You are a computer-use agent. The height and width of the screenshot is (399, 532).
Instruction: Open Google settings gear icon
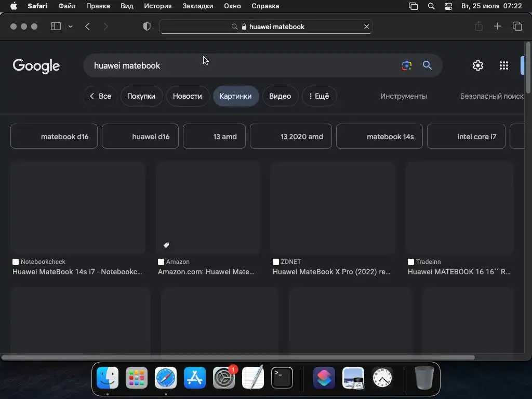tap(478, 65)
